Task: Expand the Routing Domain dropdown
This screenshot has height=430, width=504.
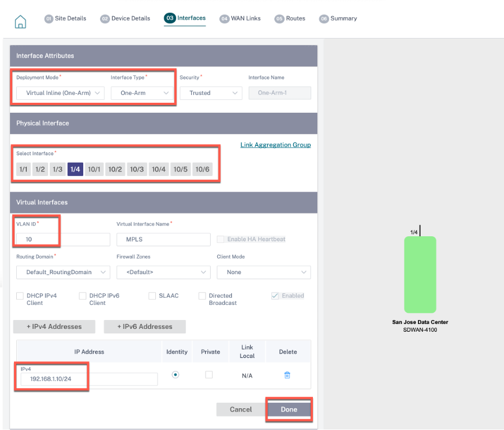Action: pyautogui.click(x=63, y=272)
